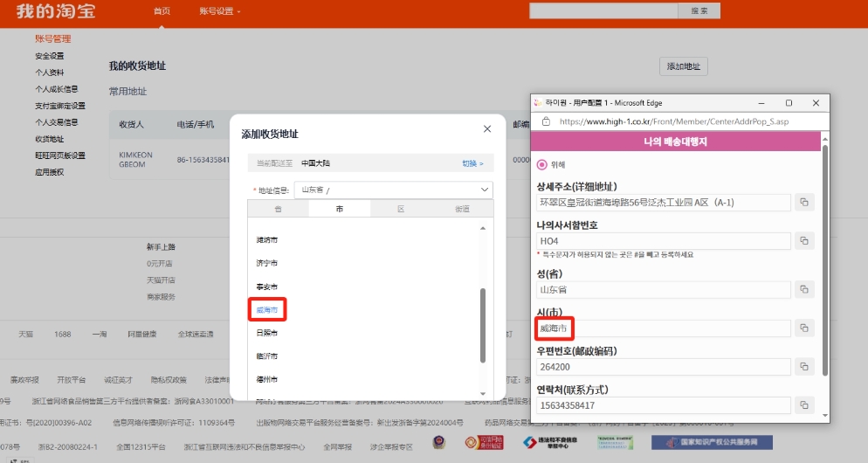This screenshot has height=463, width=868.
Task: Copy the 264200 postal code
Action: 804,367
